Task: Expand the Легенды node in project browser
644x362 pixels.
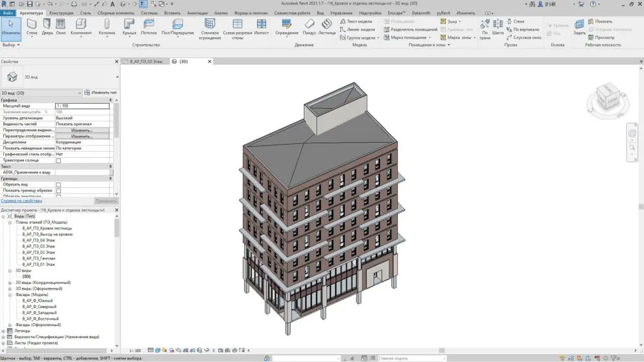Action: (3, 331)
